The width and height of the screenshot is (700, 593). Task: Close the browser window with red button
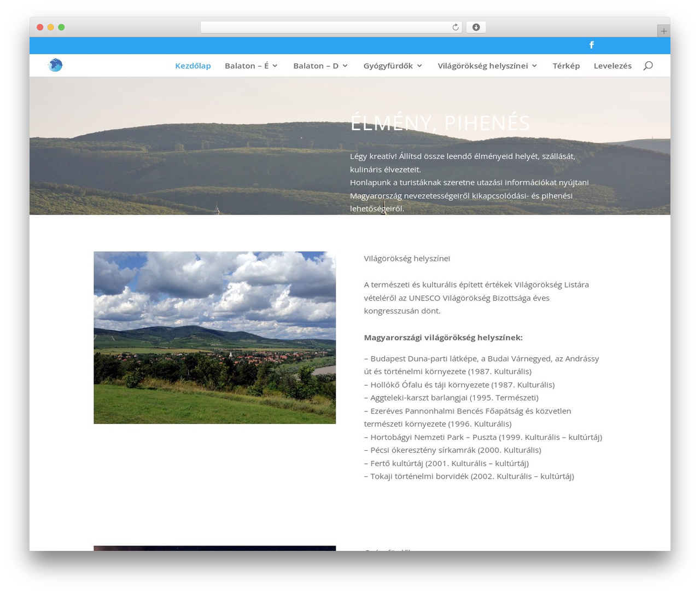pyautogui.click(x=40, y=27)
